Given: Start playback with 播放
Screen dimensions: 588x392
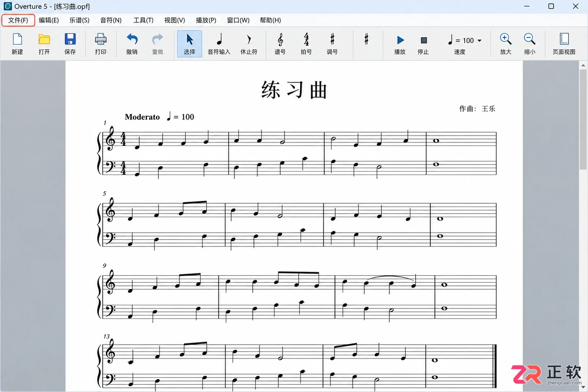Looking at the screenshot, I should [400, 44].
